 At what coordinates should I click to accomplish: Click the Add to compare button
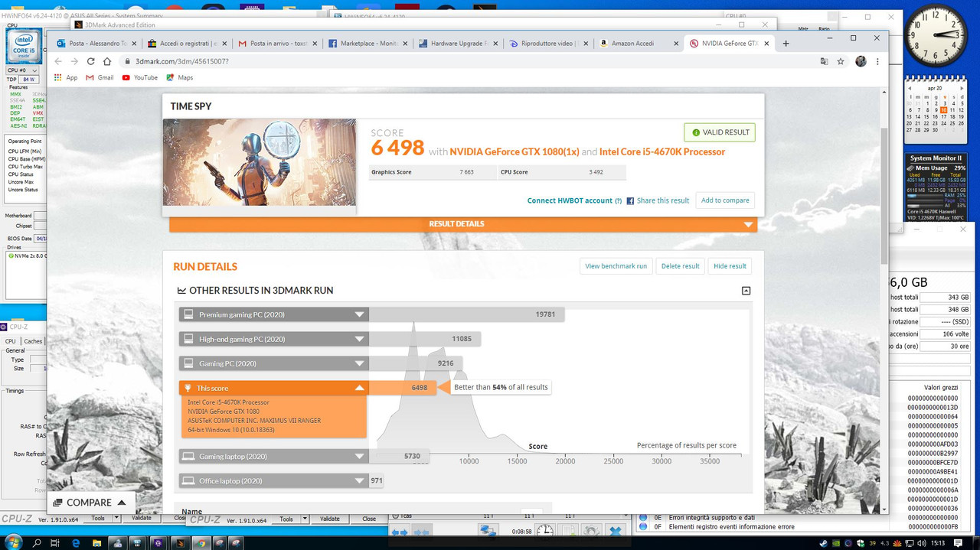pos(725,200)
